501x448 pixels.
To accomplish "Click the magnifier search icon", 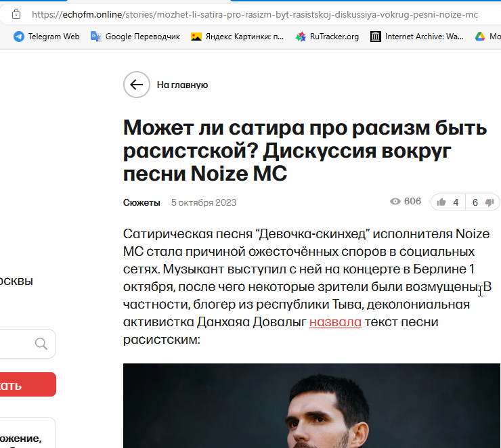I will pos(41,344).
